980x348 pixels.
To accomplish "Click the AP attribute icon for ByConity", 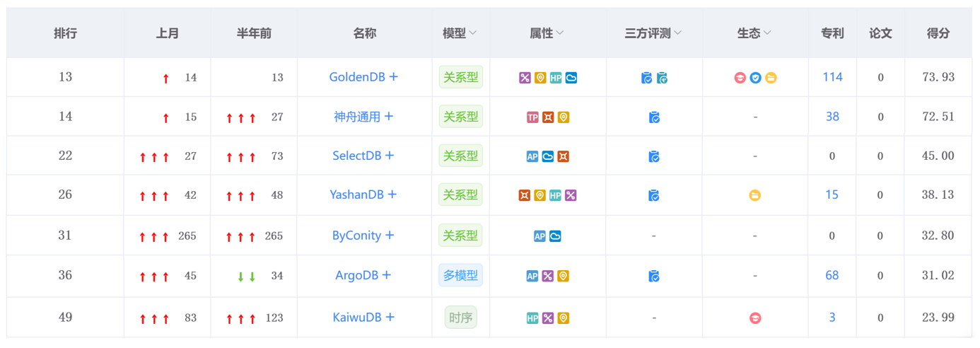I will pyautogui.click(x=540, y=236).
